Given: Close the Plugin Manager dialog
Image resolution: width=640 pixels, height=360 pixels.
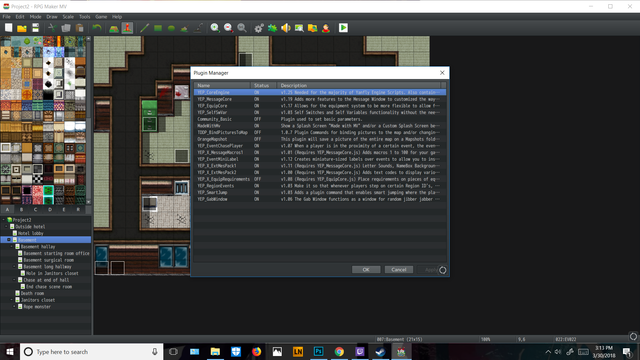Looking at the screenshot, I should click(x=442, y=73).
